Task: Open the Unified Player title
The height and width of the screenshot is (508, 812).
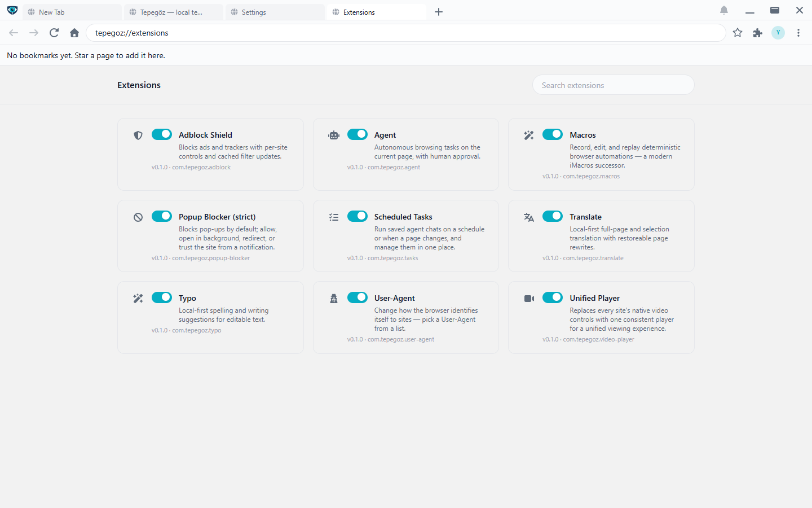Action: coord(594,298)
